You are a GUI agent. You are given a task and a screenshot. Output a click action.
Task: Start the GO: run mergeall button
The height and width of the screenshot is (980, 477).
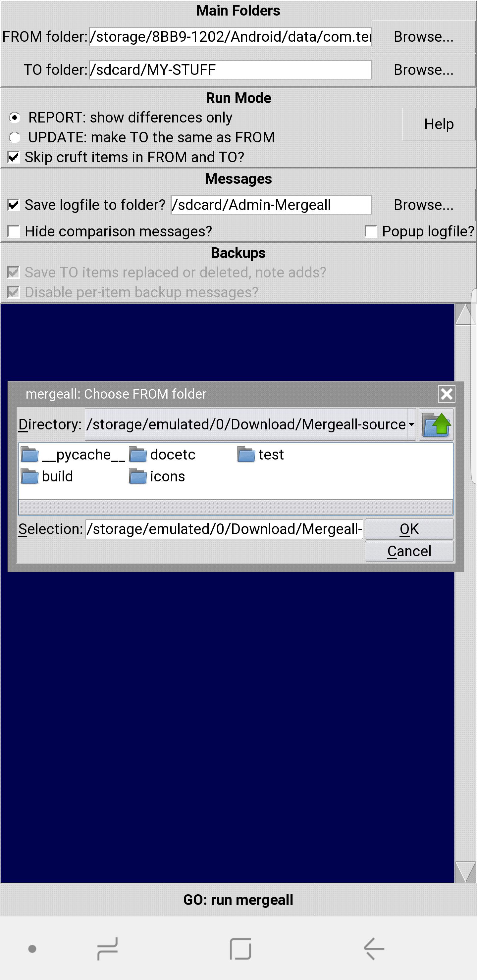(x=238, y=900)
